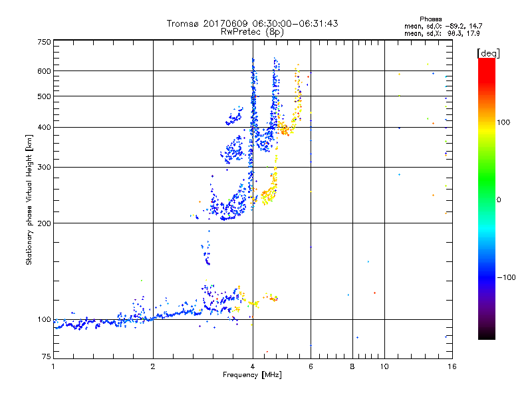Screen dimensions: 532x399
Task: Click the yellow band of the colorbar near 100
Action: 486,122
